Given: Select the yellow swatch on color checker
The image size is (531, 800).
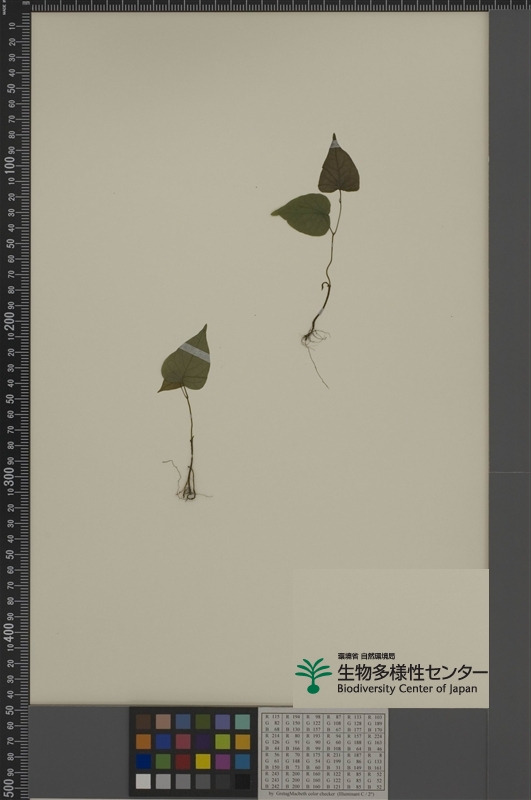Looking at the screenshot, I should coord(203,761).
